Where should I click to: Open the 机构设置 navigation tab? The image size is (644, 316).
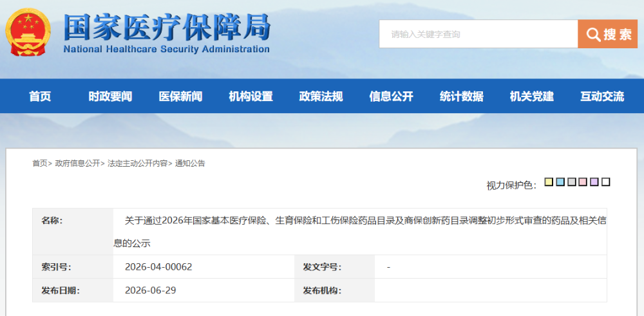tap(251, 97)
